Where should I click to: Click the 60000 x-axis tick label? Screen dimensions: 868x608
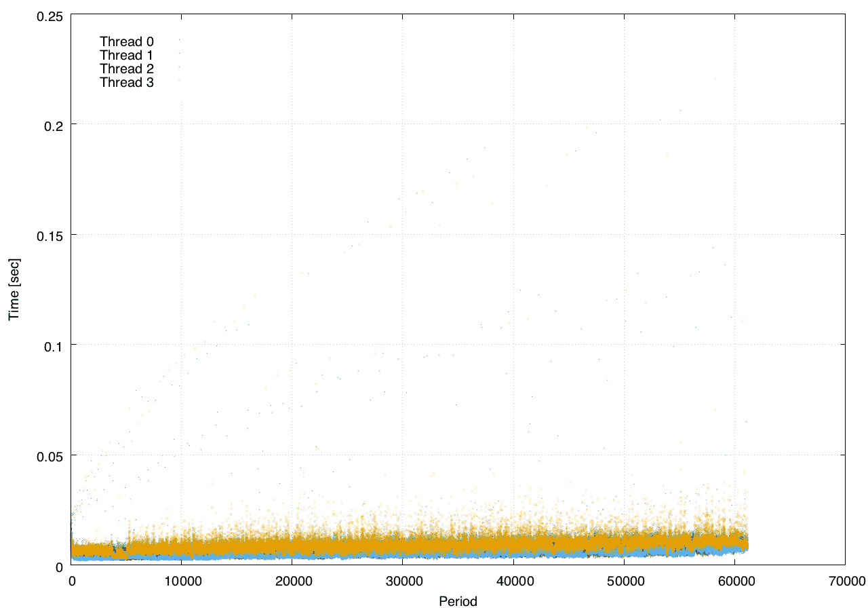[x=735, y=581]
